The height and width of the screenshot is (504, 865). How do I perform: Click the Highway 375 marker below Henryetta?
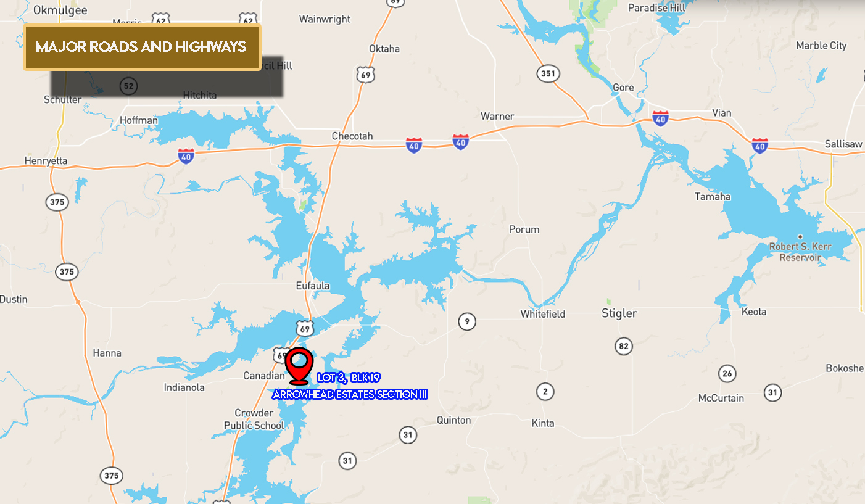pyautogui.click(x=57, y=202)
